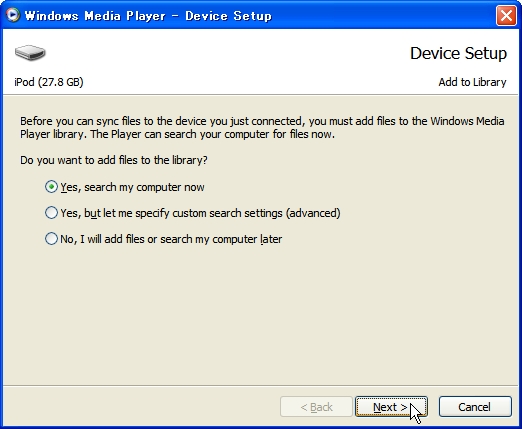This screenshot has height=429, width=522.
Task: Cancel the device setup wizard
Action: (475, 407)
